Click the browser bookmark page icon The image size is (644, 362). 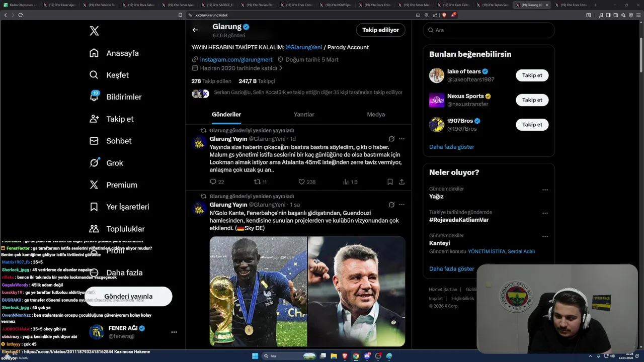[x=181, y=15]
